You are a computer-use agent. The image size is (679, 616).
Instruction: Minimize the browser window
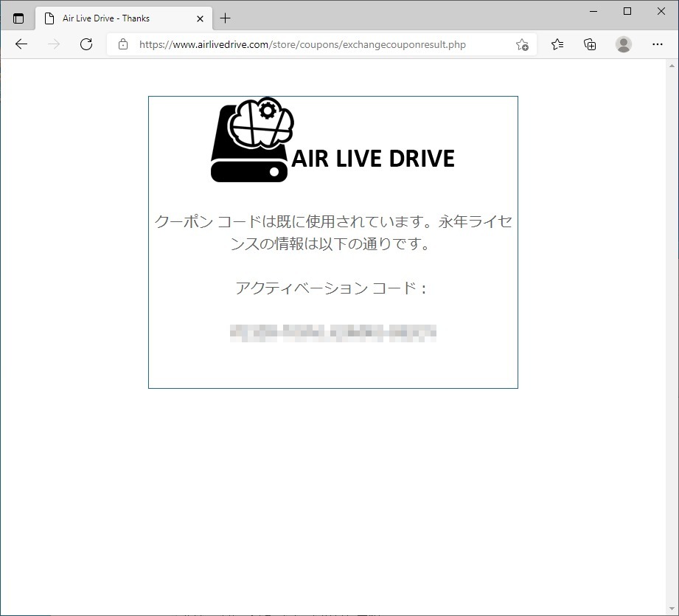(x=593, y=11)
